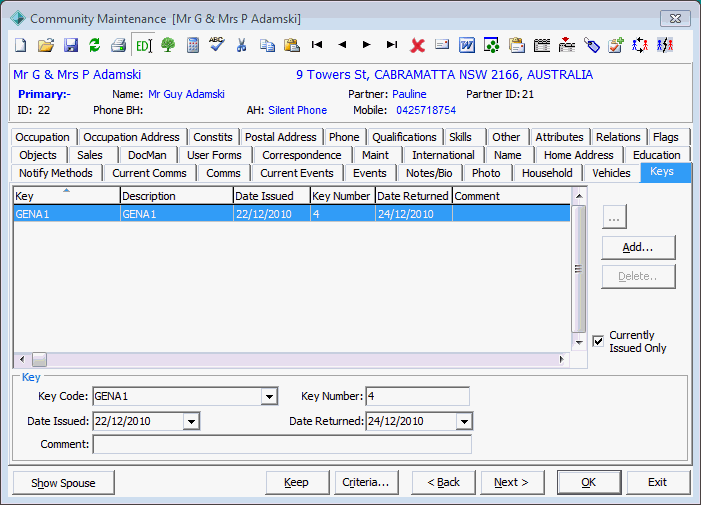This screenshot has height=505, width=701.
Task: Go to next record arrow in toolbar
Action: click(367, 44)
